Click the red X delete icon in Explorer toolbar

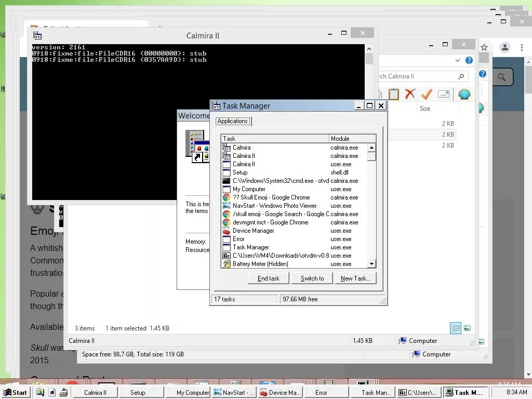pos(410,94)
